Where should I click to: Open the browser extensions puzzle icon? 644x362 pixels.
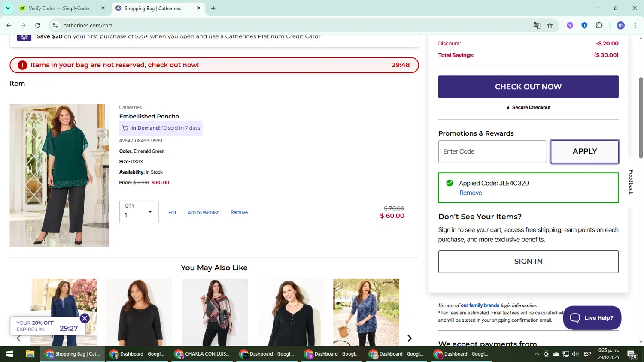(599, 25)
